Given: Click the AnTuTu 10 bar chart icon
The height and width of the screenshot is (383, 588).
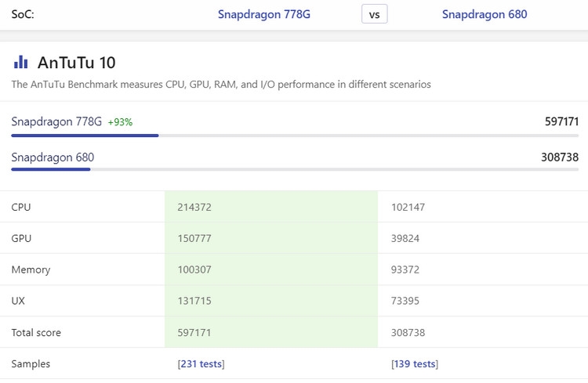Looking at the screenshot, I should [20, 62].
